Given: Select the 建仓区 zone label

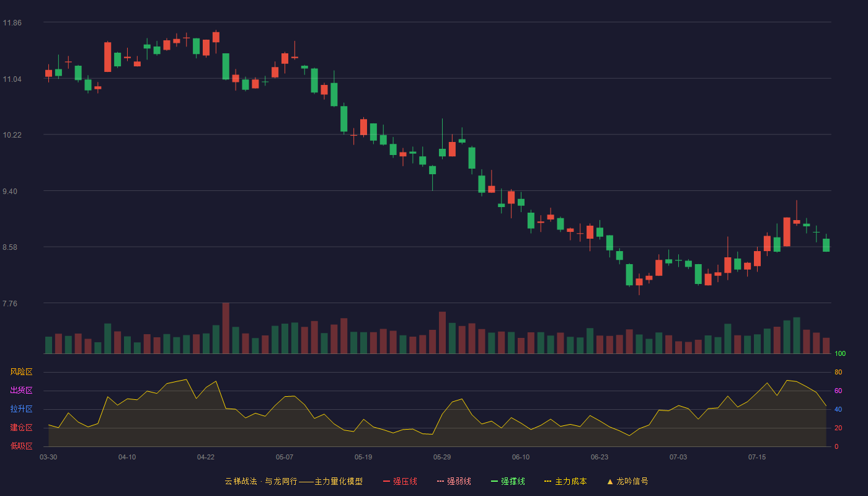Looking at the screenshot, I should [x=21, y=428].
